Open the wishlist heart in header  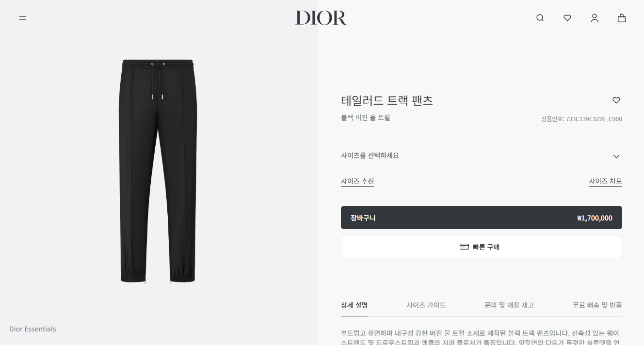coord(567,18)
